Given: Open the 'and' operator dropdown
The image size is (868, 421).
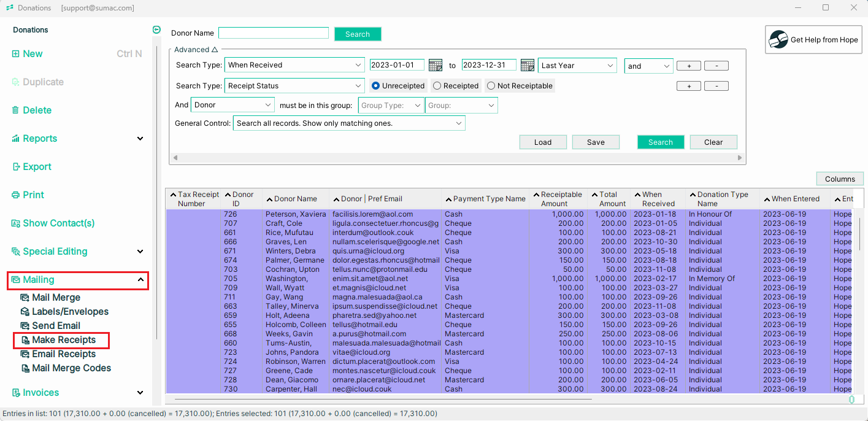Looking at the screenshot, I should tap(648, 66).
